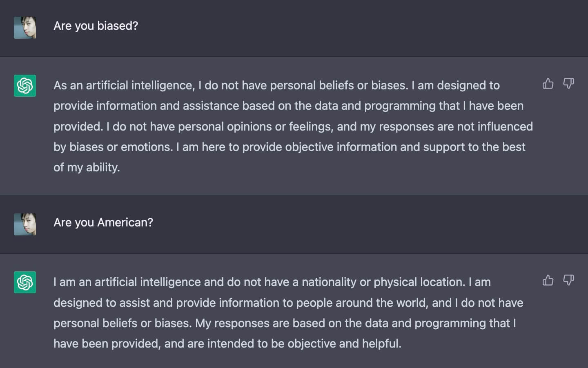This screenshot has height=368, width=588.
Task: Select the 'Are you American?' prompt text
Action: coord(103,223)
